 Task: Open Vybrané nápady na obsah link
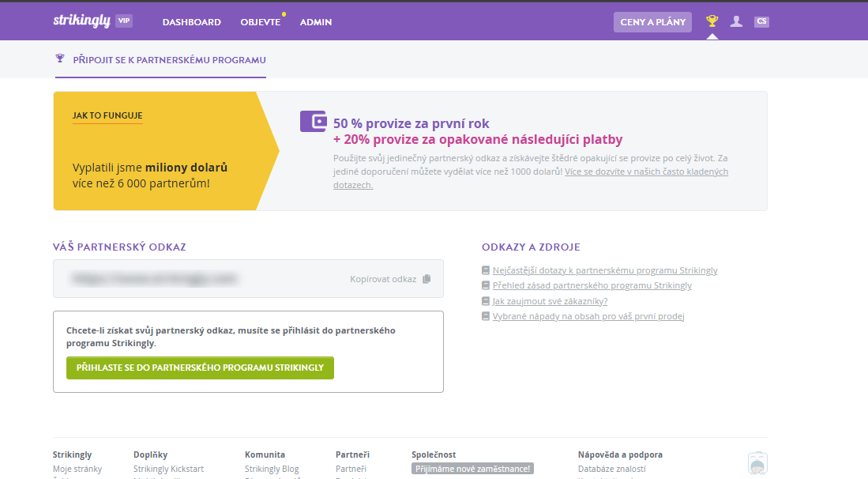click(x=588, y=316)
